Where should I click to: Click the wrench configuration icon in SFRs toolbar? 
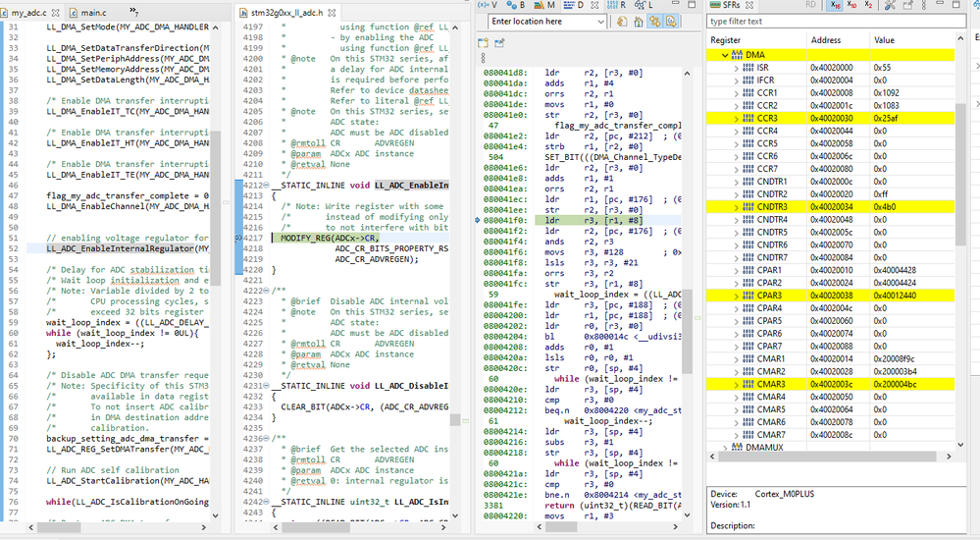click(x=890, y=5)
